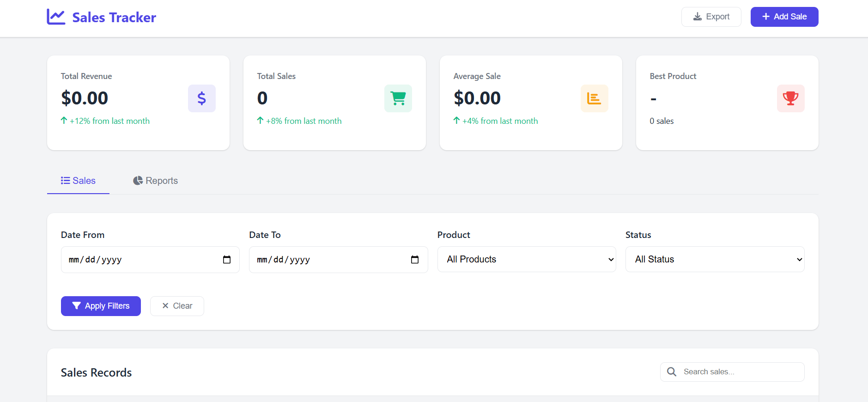The image size is (868, 402).
Task: Clear the current filters
Action: pos(177,306)
